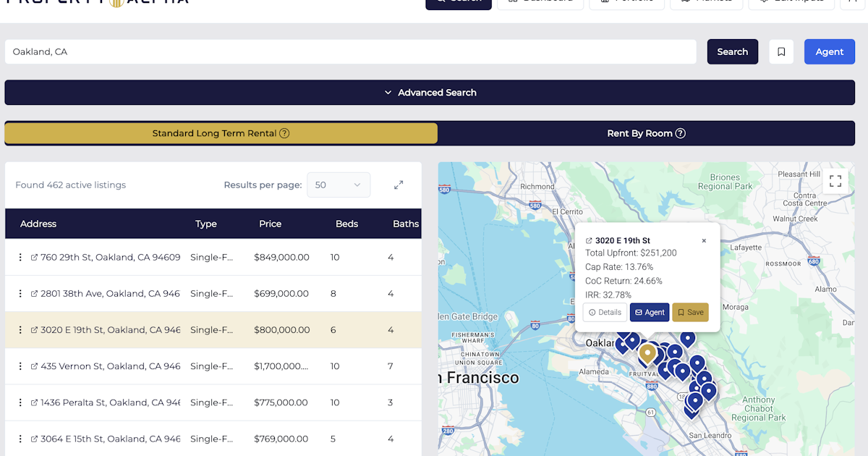Click the $1,700,000 price cell
The image size is (868, 456).
tap(281, 366)
